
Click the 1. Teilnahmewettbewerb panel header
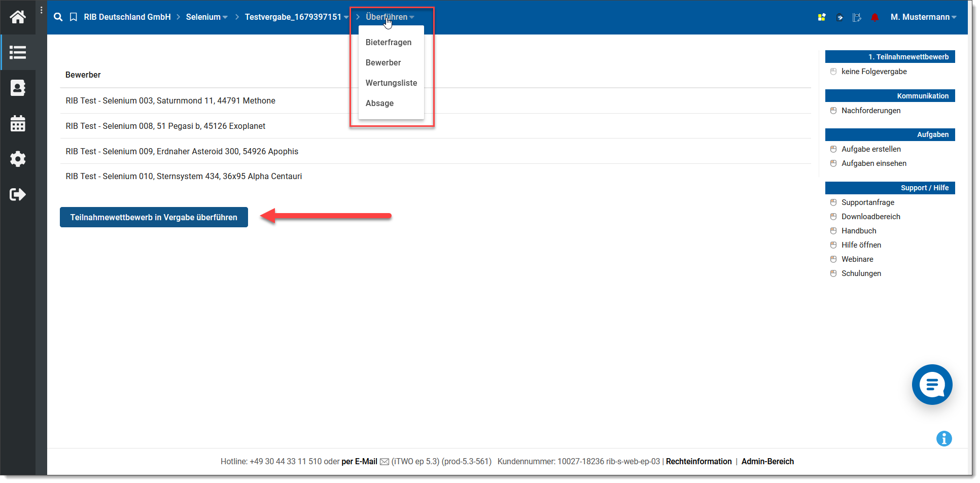[x=890, y=57]
